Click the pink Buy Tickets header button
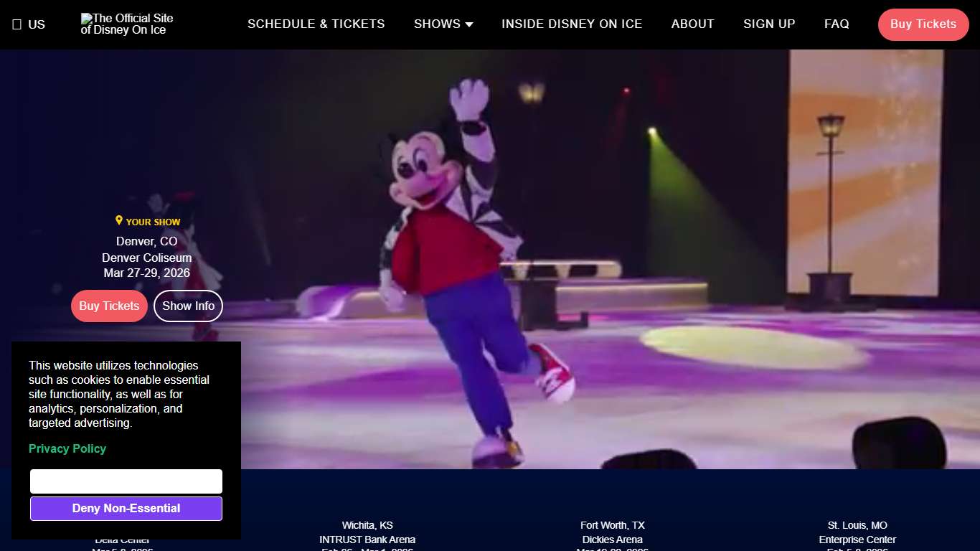This screenshot has height=551, width=980. click(x=923, y=24)
